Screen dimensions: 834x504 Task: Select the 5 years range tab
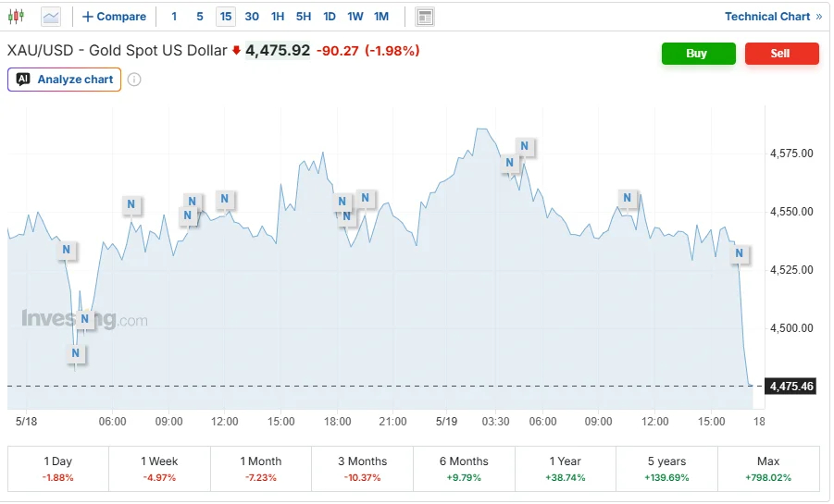666,469
